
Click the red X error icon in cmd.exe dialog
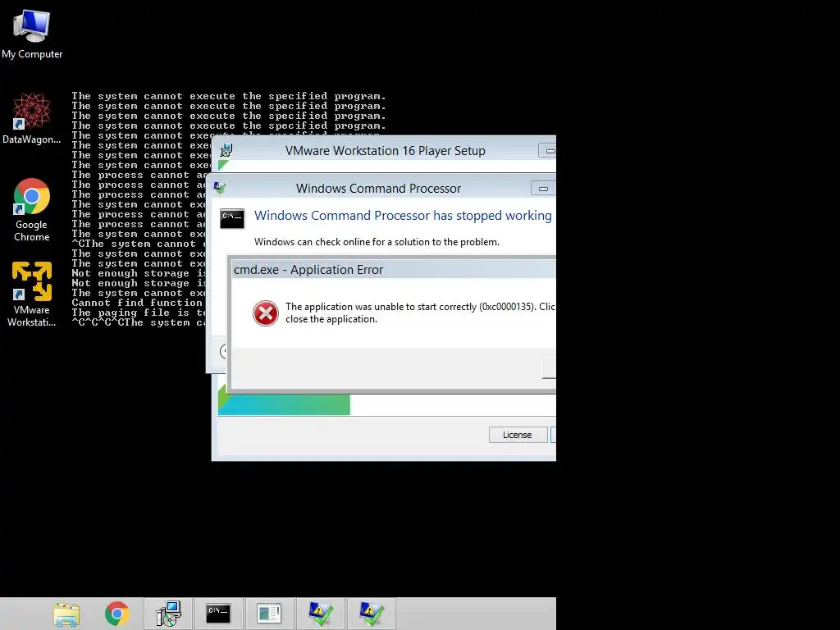click(266, 313)
